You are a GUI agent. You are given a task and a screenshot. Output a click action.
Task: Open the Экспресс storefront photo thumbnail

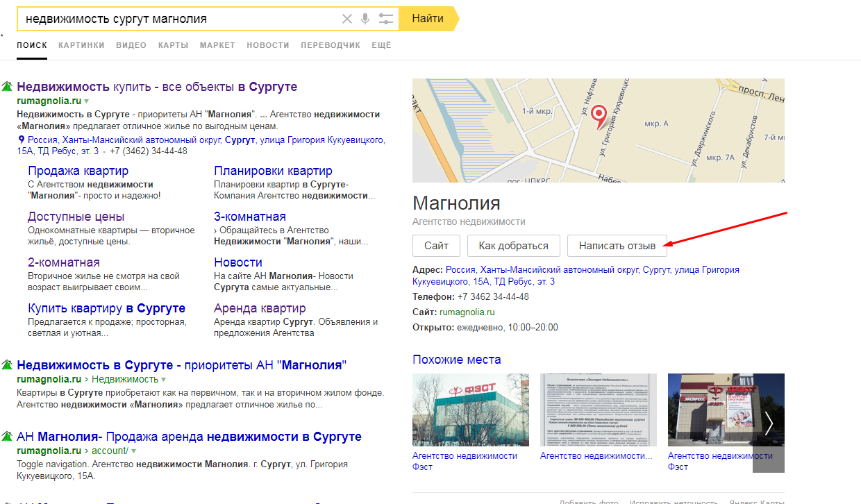(726, 410)
